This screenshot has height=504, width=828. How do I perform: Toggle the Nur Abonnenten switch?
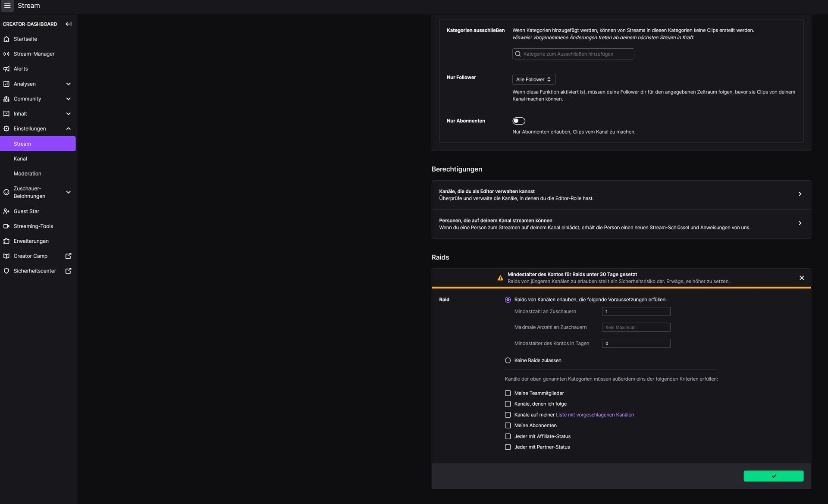519,121
